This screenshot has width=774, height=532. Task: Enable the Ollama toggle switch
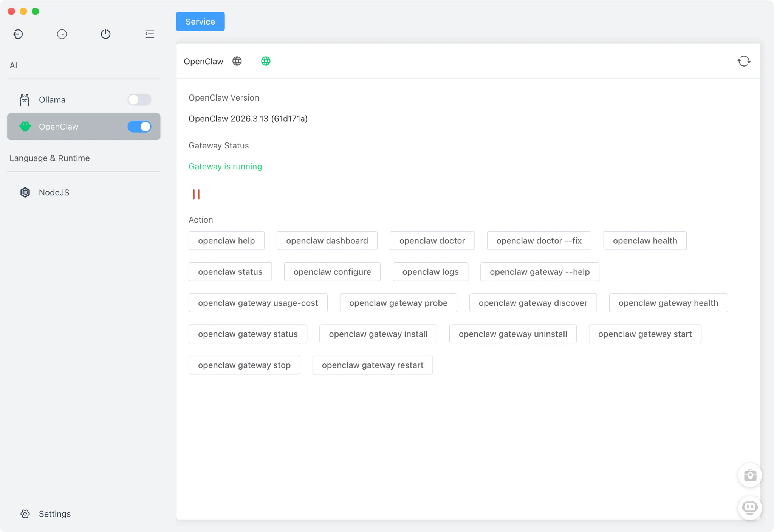(139, 100)
